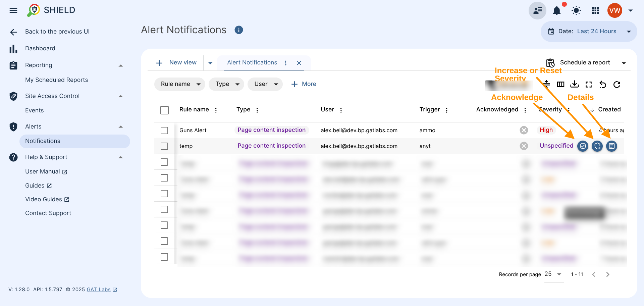Image resolution: width=644 pixels, height=306 pixels.
Task: Open the notifications bell
Action: tap(557, 11)
